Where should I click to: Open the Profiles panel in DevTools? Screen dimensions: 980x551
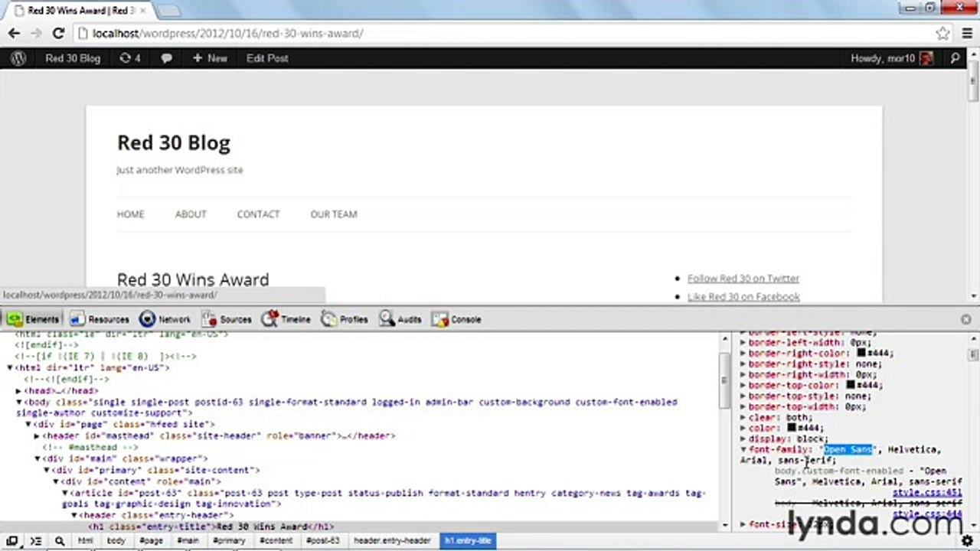click(x=345, y=319)
